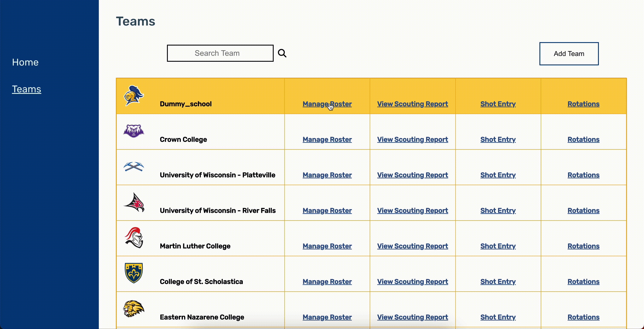Manage Roster for Martin Luther College
Image resolution: width=644 pixels, height=329 pixels.
[327, 246]
